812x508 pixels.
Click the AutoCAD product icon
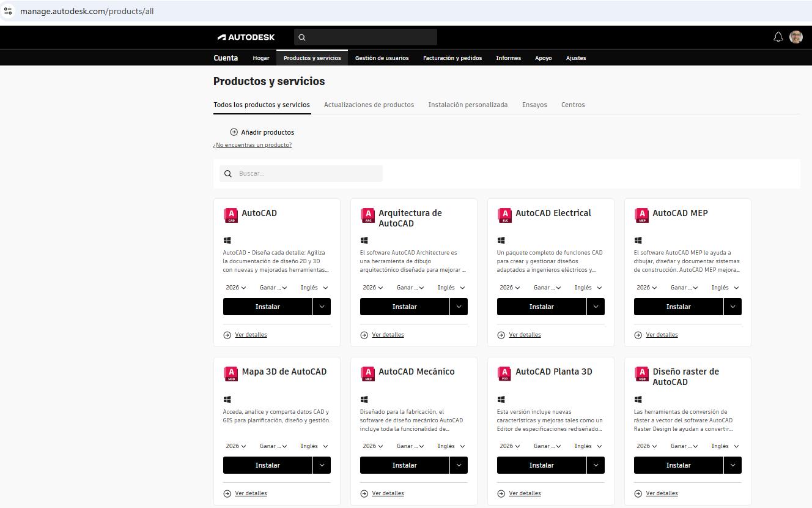point(231,215)
